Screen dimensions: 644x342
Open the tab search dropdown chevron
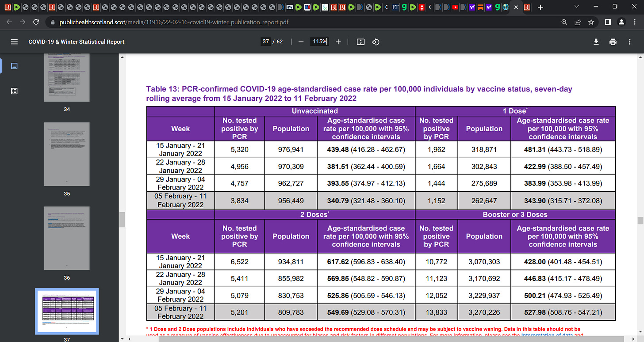(576, 7)
